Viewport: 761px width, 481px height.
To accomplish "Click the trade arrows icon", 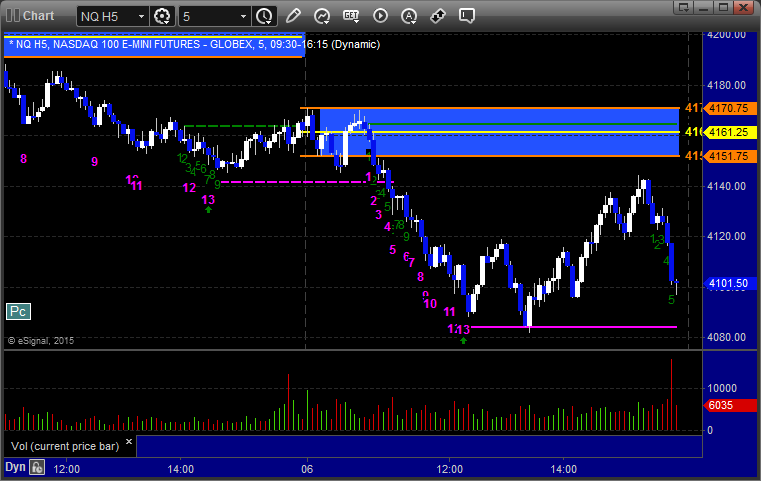I will pos(438,16).
